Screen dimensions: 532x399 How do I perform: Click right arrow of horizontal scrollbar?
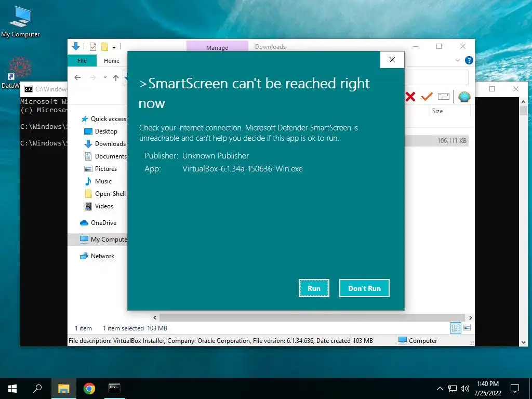point(470,317)
